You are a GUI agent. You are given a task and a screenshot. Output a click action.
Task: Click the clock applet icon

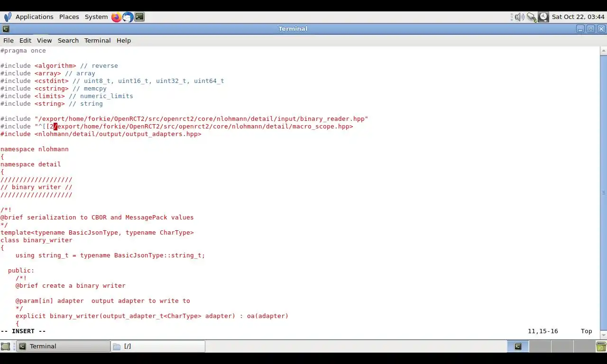tap(543, 17)
